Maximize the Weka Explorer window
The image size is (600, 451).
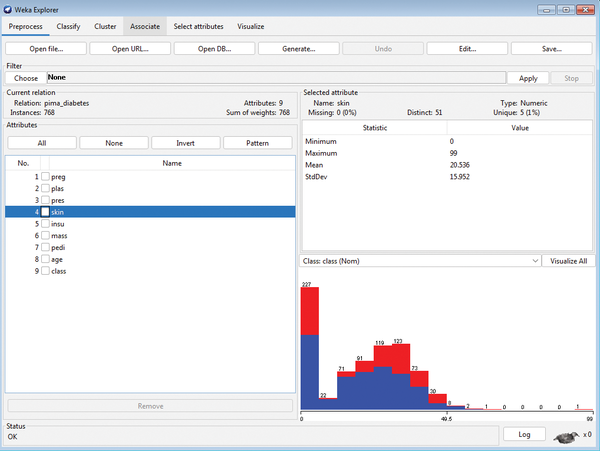point(566,10)
